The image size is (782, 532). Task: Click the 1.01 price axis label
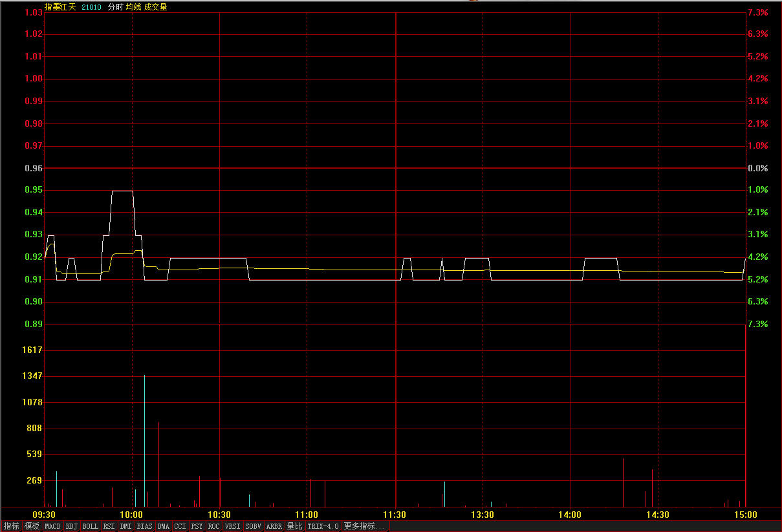pyautogui.click(x=34, y=56)
